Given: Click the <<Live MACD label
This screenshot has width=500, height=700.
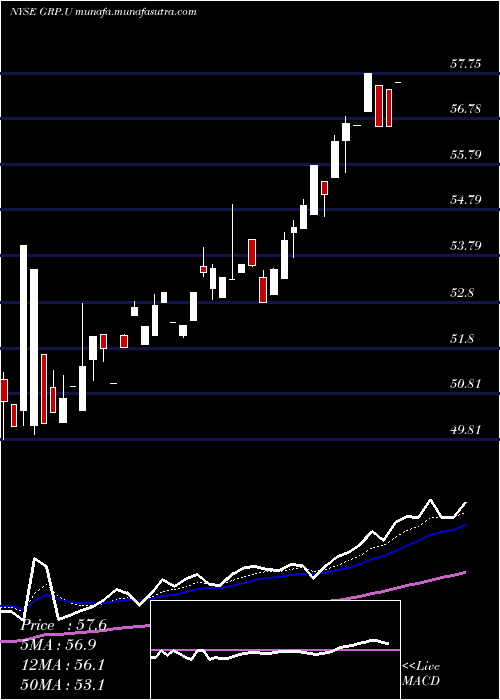Looking at the screenshot, I should coord(421,674).
